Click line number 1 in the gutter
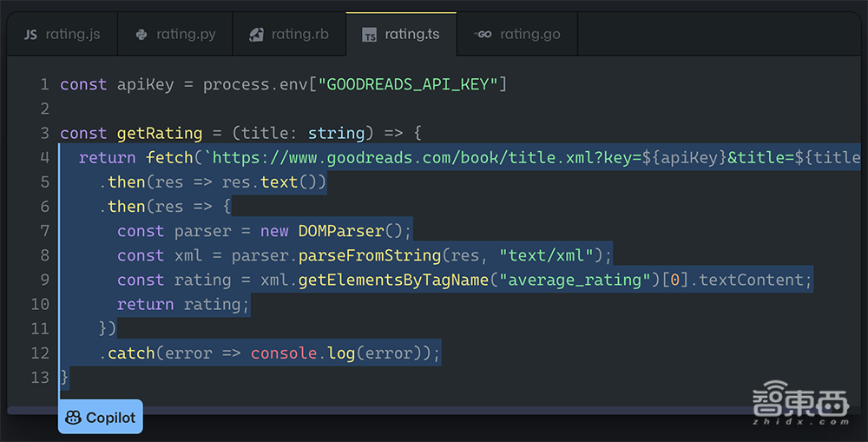The height and width of the screenshot is (442, 868). click(x=43, y=84)
